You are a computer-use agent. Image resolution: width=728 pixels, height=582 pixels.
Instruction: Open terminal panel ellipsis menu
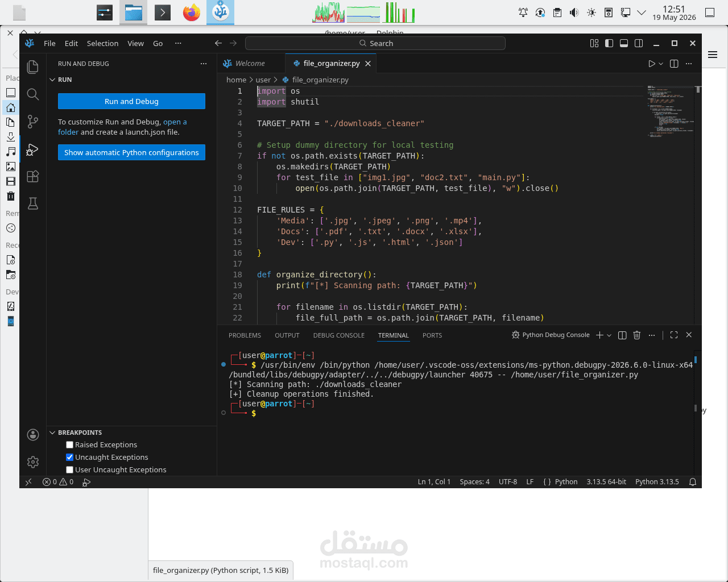pyautogui.click(x=652, y=335)
